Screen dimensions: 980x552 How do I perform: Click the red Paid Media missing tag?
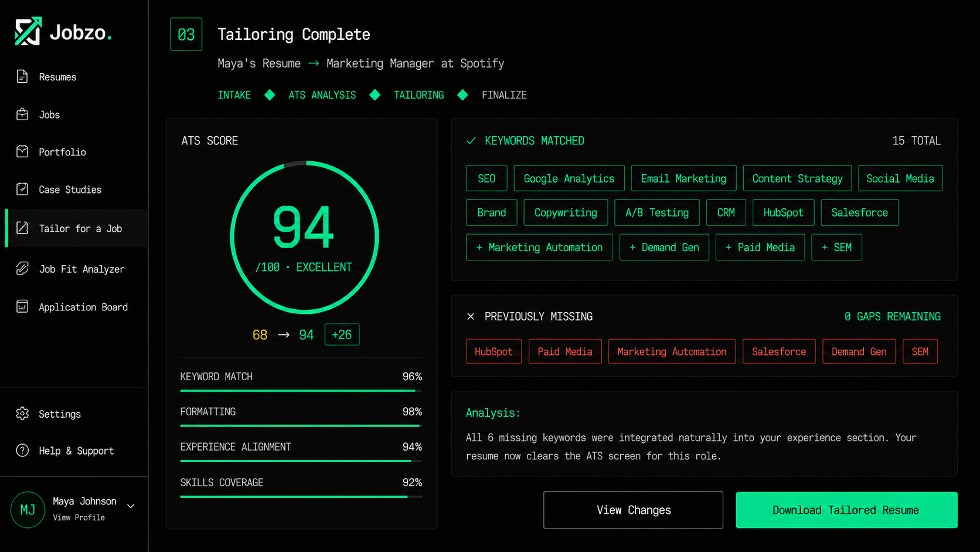565,351
